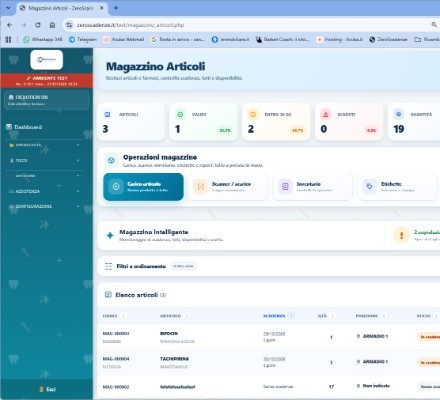Click the Entro 30 gg clock icon
440x400 pixels.
point(253,114)
